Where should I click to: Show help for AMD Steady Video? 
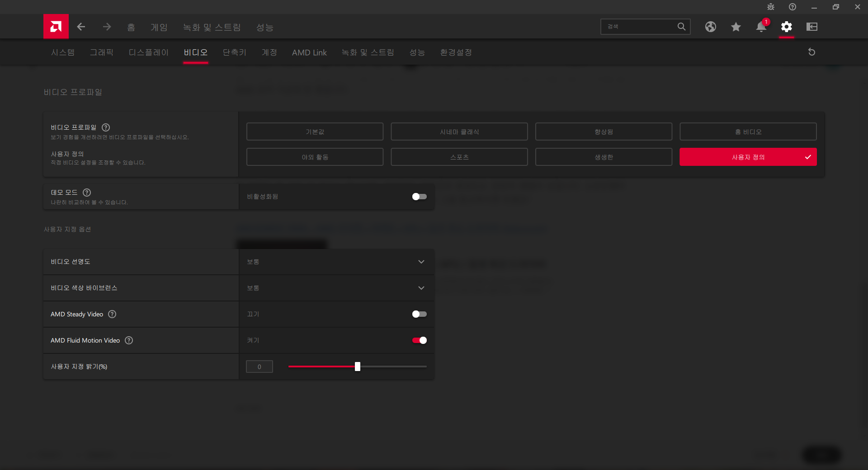coord(112,314)
